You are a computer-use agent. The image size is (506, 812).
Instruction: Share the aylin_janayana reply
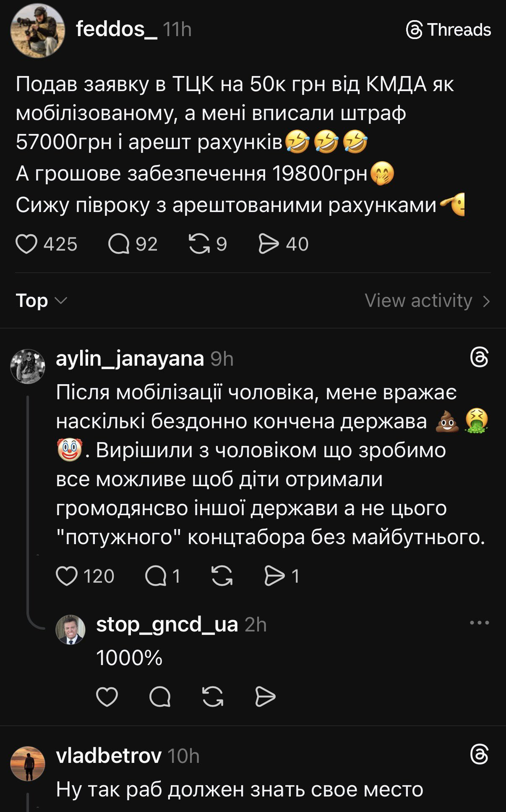pyautogui.click(x=274, y=576)
